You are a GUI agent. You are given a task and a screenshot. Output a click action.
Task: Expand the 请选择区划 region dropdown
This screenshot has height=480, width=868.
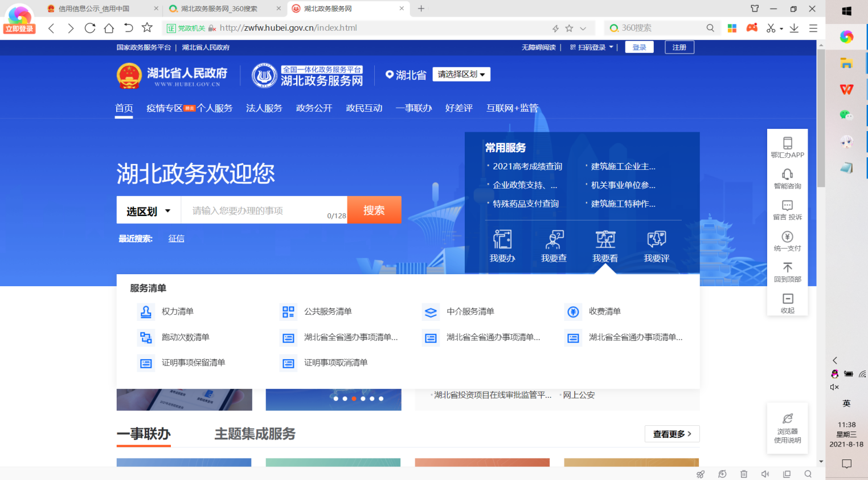coord(461,75)
